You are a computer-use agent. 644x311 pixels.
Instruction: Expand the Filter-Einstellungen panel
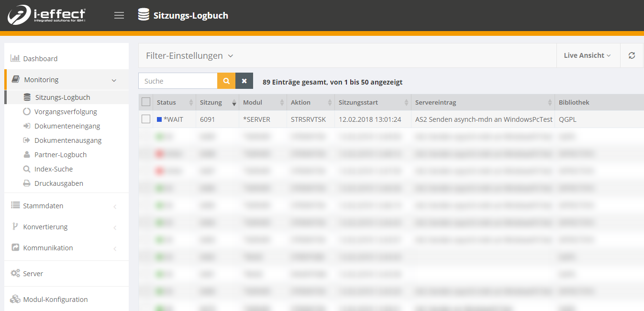pyautogui.click(x=189, y=56)
